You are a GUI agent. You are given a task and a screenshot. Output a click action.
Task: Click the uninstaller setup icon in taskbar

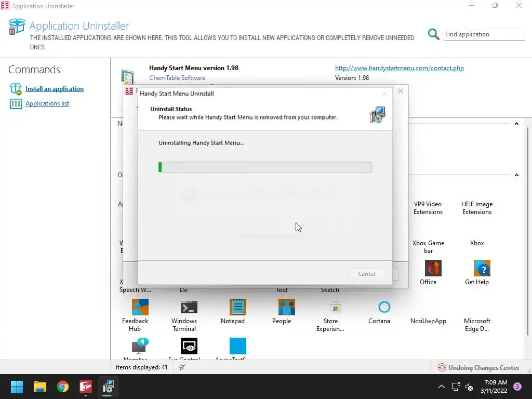[108, 387]
